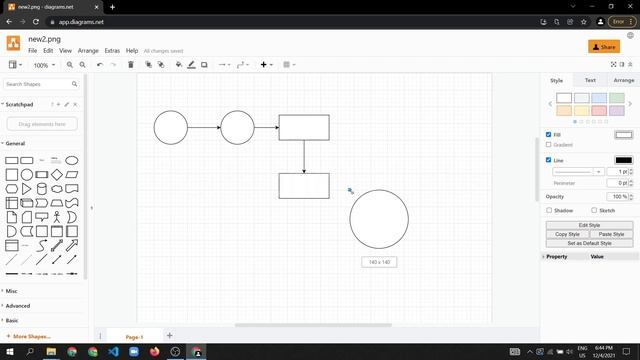This screenshot has width=640, height=360.
Task: Expand the Basic shapes section
Action: [11, 320]
